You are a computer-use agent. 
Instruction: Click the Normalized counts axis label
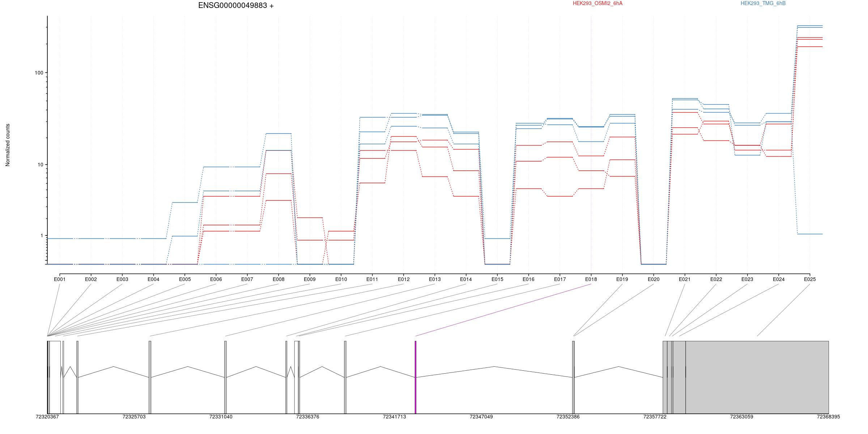coord(8,145)
